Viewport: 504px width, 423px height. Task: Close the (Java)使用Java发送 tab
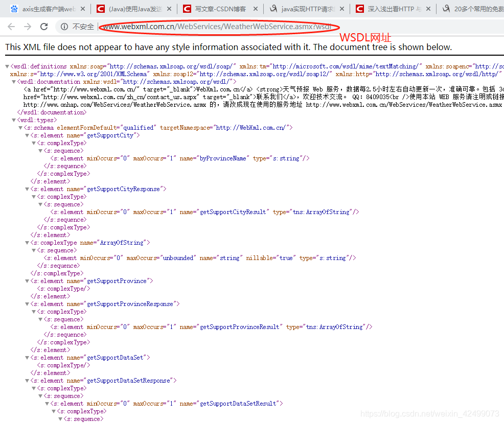coord(169,9)
